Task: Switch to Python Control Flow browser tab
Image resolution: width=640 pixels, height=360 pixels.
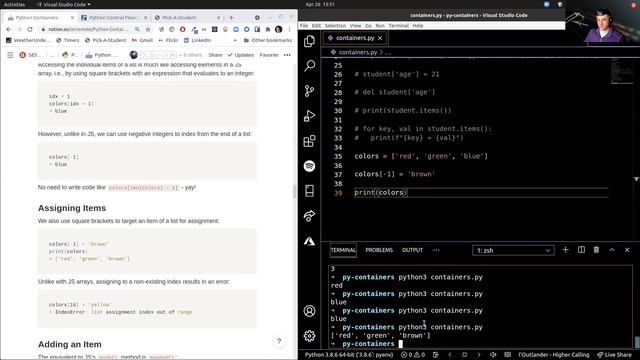Action: pos(113,18)
